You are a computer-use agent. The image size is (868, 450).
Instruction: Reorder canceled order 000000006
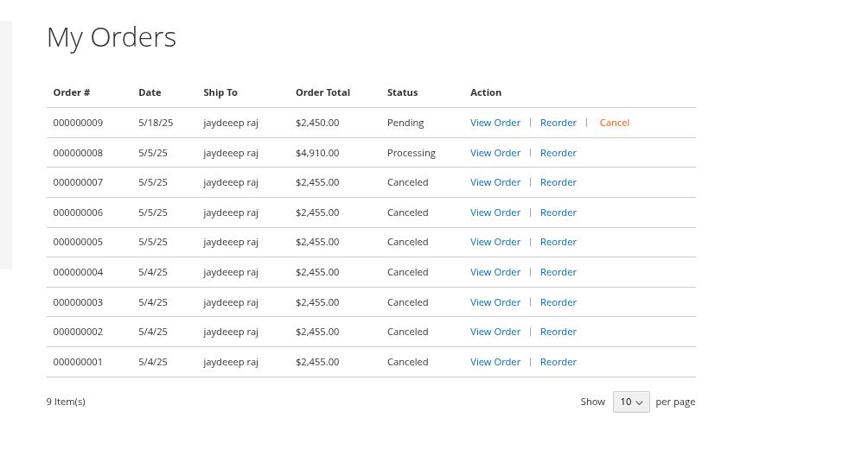point(558,212)
